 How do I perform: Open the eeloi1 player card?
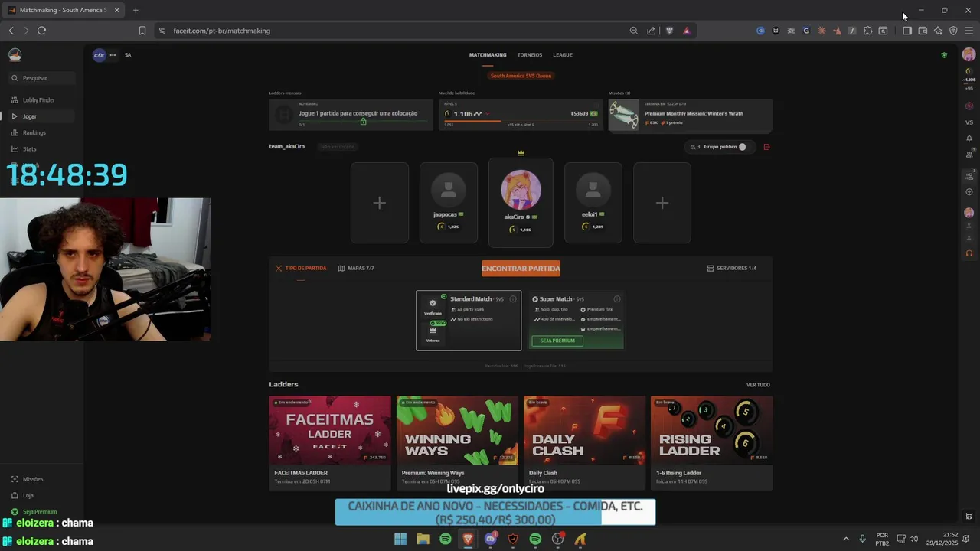[593, 203]
